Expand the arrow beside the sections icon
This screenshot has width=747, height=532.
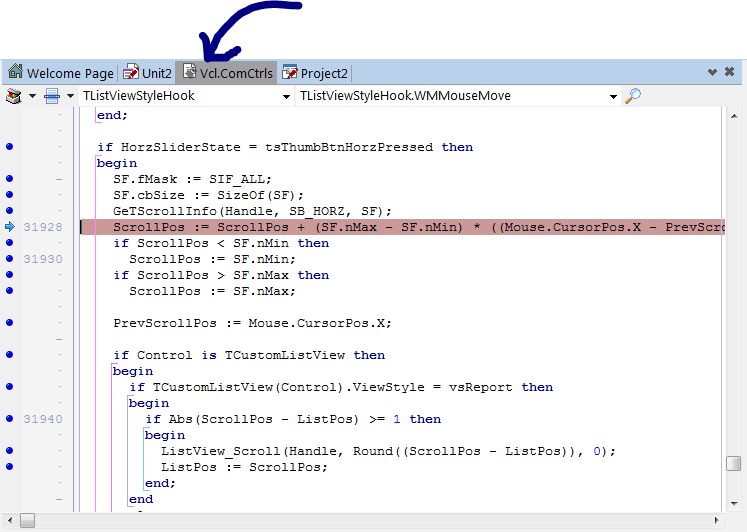click(71, 96)
